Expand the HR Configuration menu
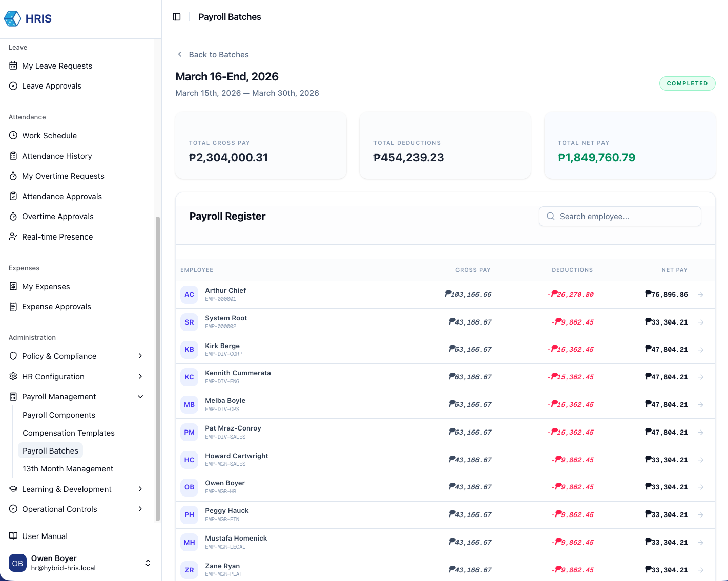The height and width of the screenshot is (581, 728). click(x=140, y=377)
